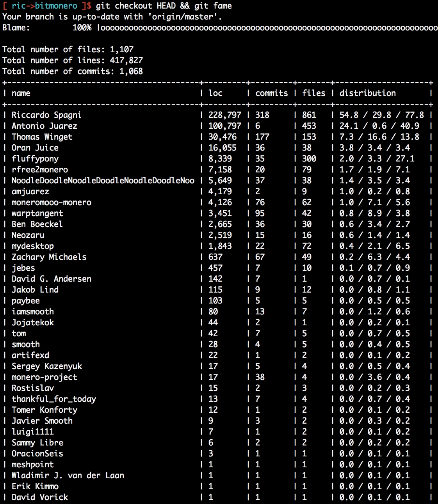This screenshot has width=438, height=504.
Task: Click the name 'Rostislav'
Action: pyautogui.click(x=33, y=388)
